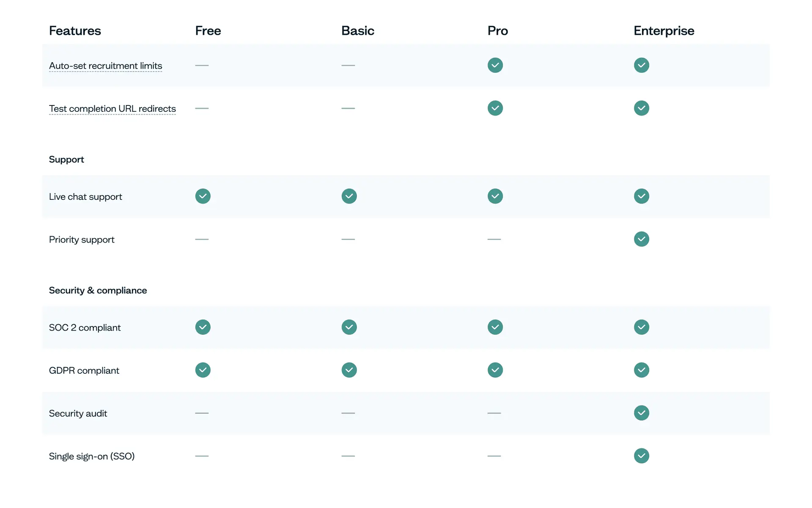Click Pro checkmark for Auto-set recruitment limits

(x=495, y=65)
